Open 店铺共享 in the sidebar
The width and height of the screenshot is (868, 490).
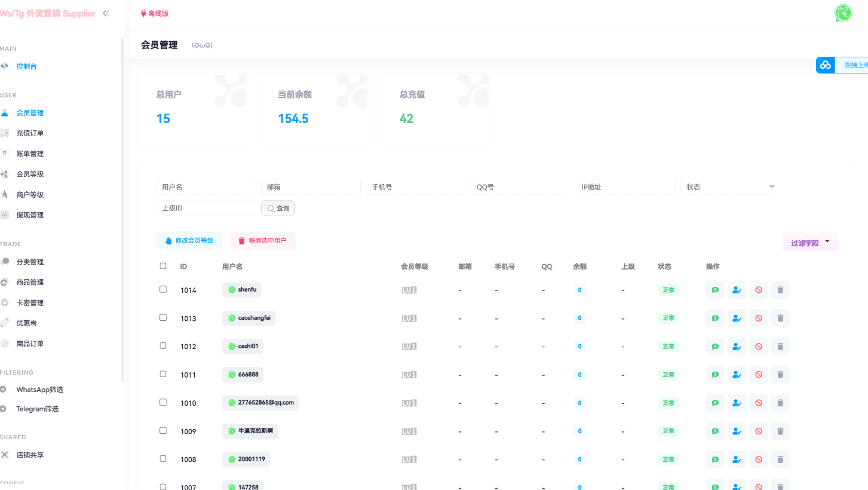[x=30, y=455]
